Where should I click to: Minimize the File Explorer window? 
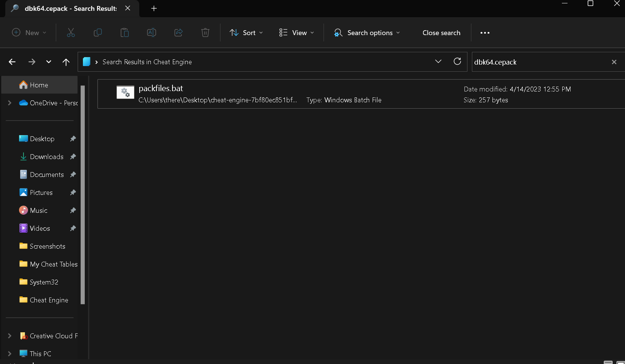pos(565,3)
